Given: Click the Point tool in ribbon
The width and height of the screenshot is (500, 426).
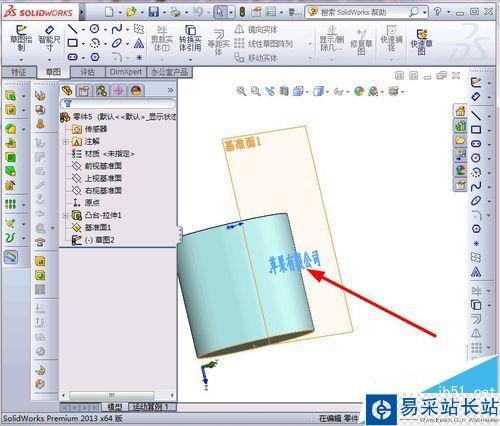Looking at the screenshot, I should [x=139, y=57].
